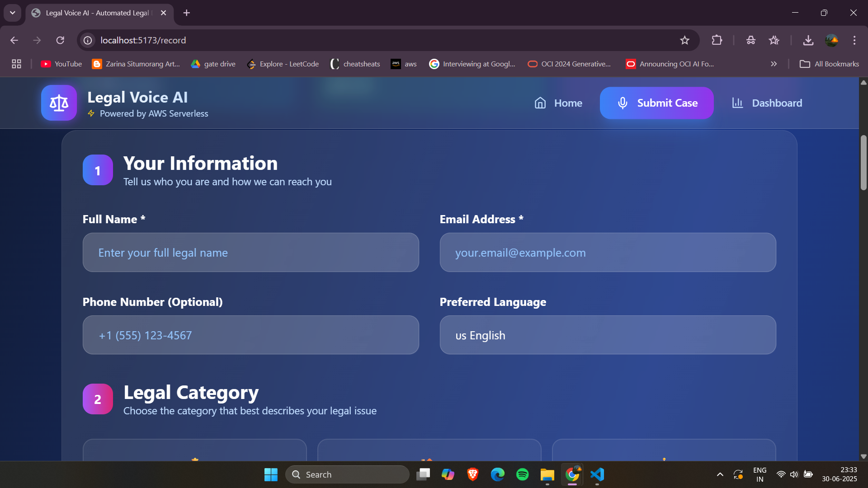
Task: Open the browser Extensions puzzle icon
Action: [717, 40]
